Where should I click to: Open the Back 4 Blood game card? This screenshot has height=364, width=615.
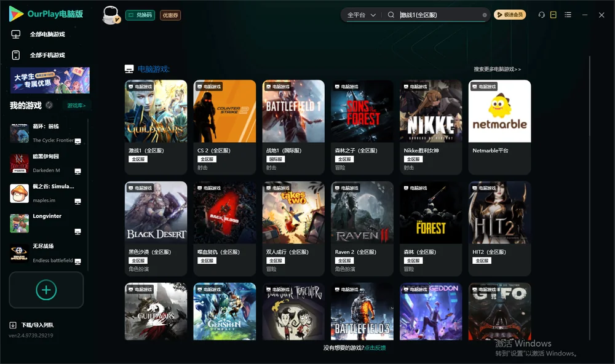pos(224,228)
